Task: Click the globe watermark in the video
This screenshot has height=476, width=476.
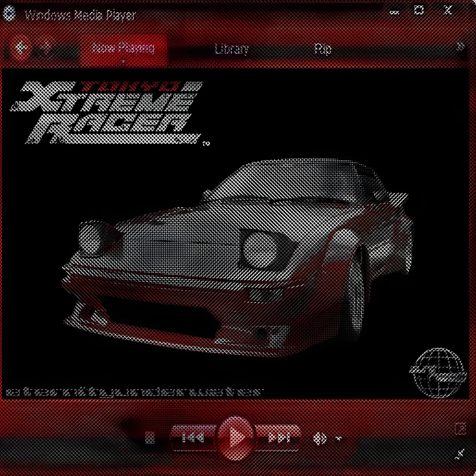Action: [438, 372]
